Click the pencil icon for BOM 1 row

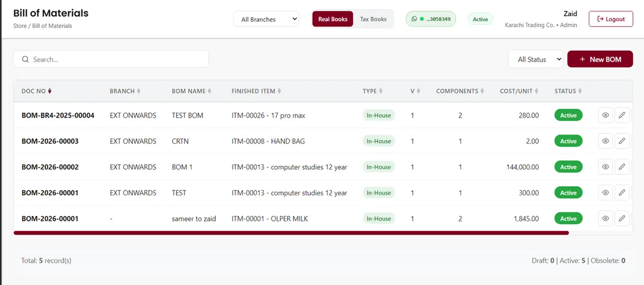[x=622, y=167]
